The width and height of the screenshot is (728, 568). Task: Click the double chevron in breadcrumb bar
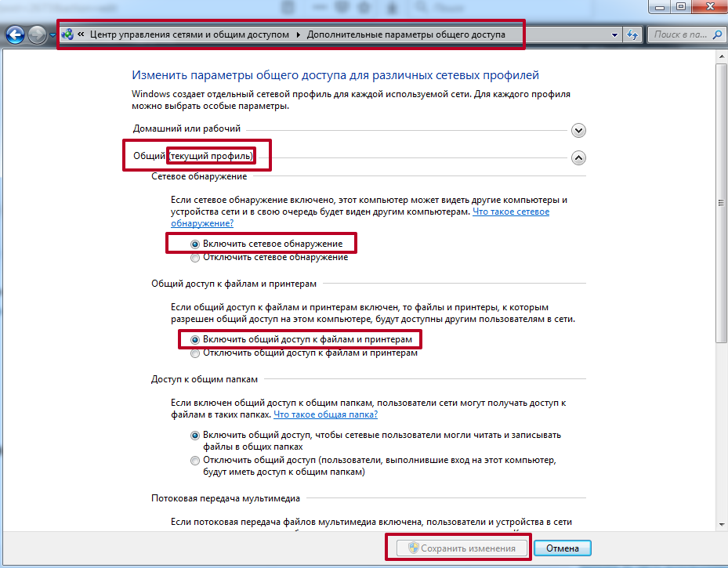81,35
